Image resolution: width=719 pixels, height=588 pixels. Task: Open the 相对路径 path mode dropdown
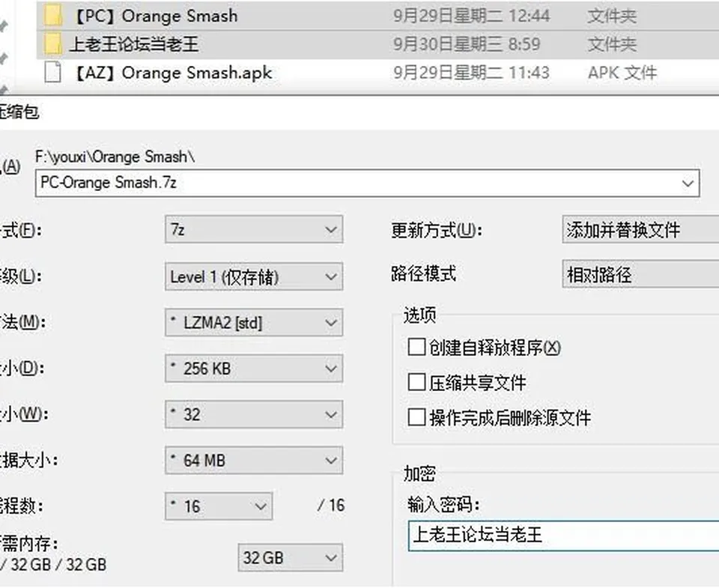click(x=640, y=274)
